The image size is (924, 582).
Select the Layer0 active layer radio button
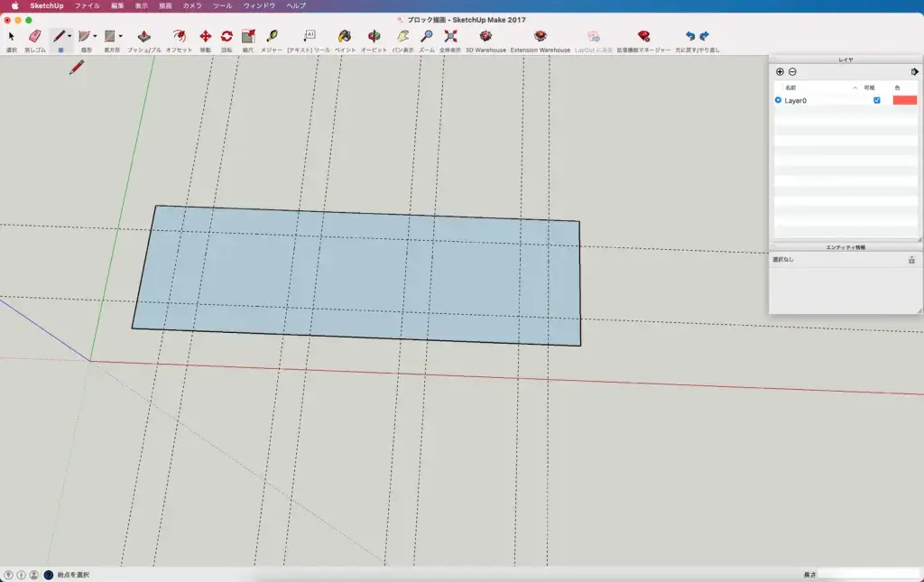(x=778, y=100)
